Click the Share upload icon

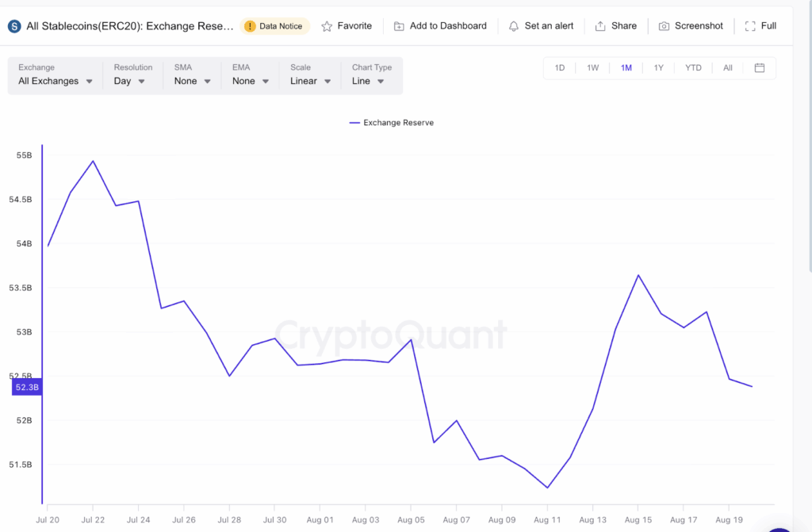[x=600, y=26]
